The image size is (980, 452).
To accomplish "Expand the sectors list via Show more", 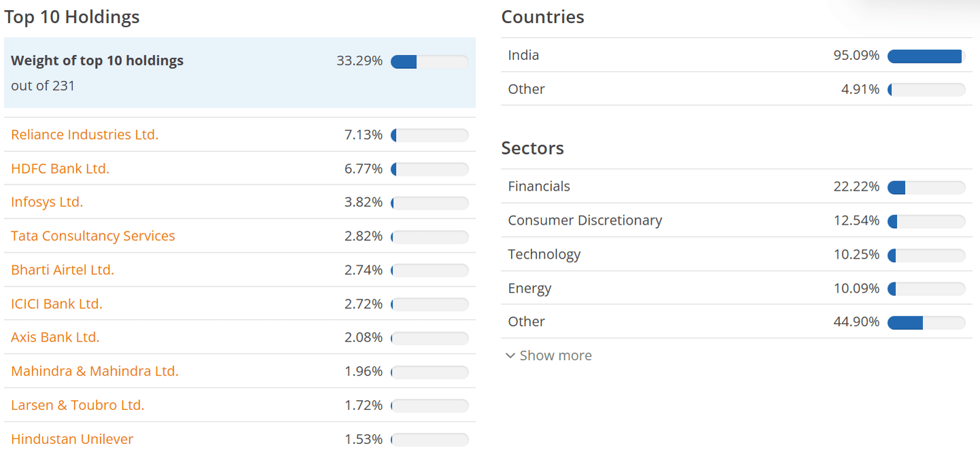I will 556,355.
